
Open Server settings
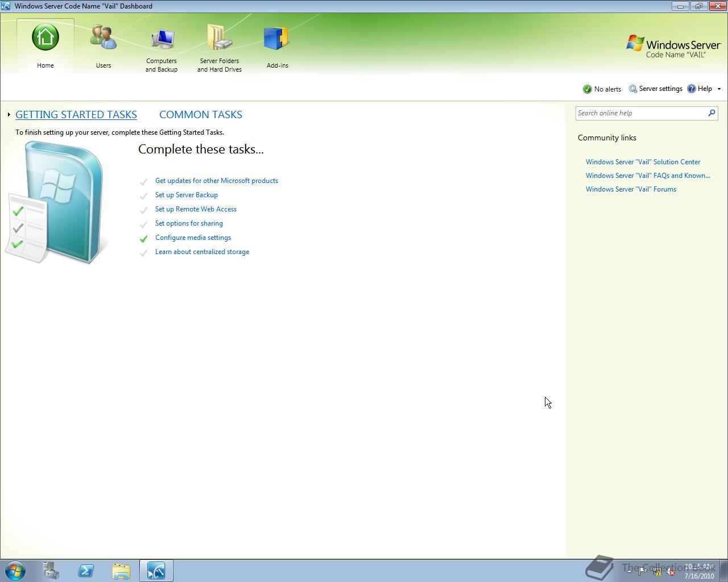[x=655, y=89]
